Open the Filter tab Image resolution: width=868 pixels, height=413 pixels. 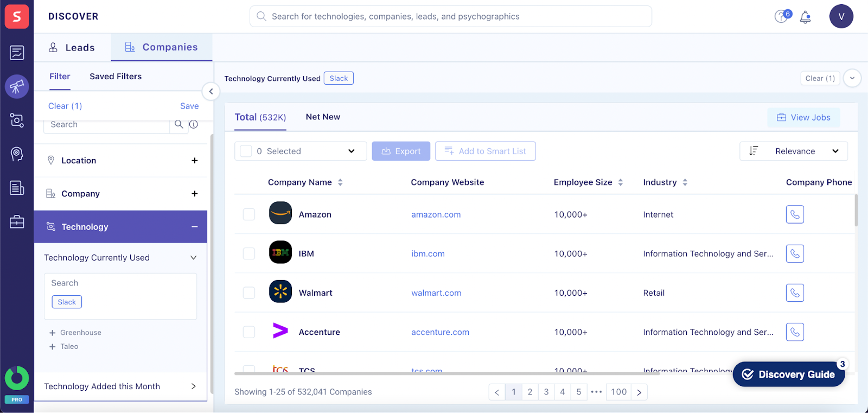click(x=60, y=77)
